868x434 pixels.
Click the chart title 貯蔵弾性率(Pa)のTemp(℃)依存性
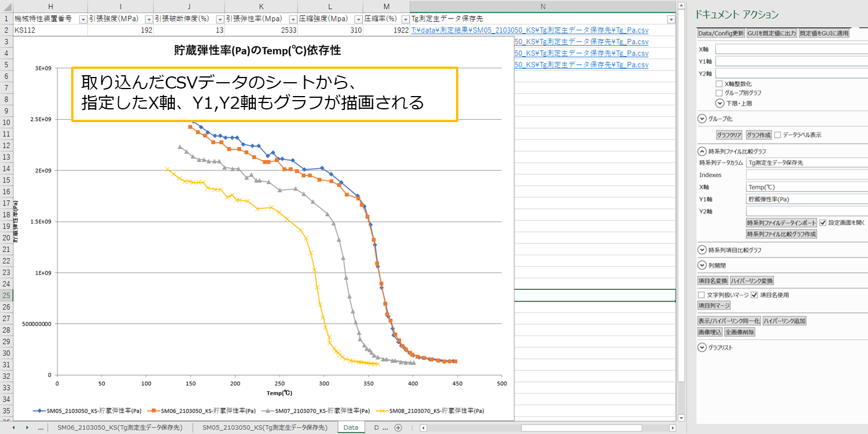[258, 51]
